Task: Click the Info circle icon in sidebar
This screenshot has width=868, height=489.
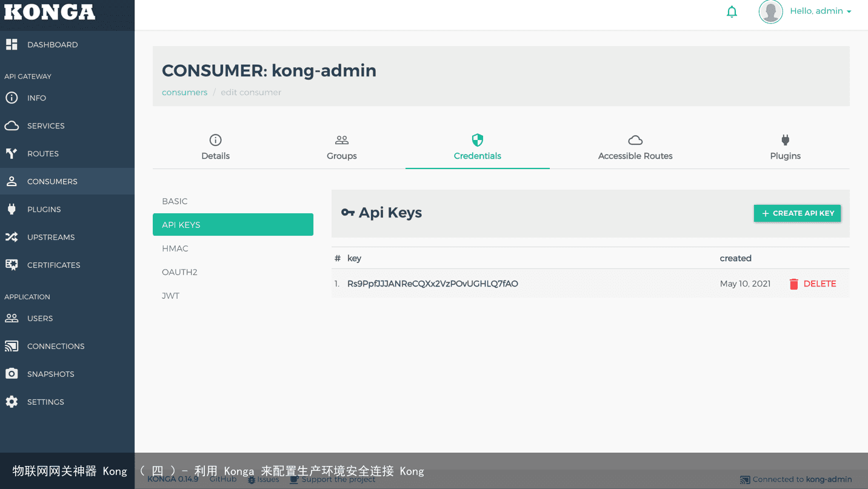Action: coord(12,98)
